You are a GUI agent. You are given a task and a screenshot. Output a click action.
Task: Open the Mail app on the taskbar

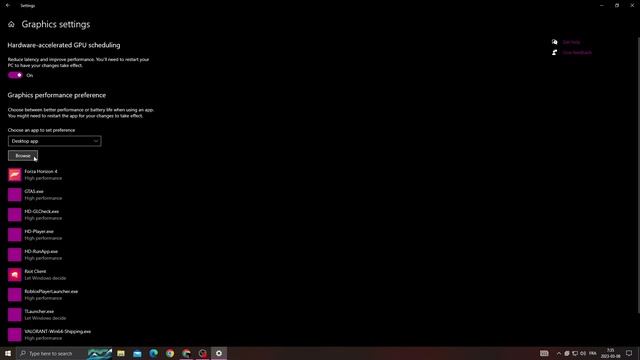click(137, 353)
